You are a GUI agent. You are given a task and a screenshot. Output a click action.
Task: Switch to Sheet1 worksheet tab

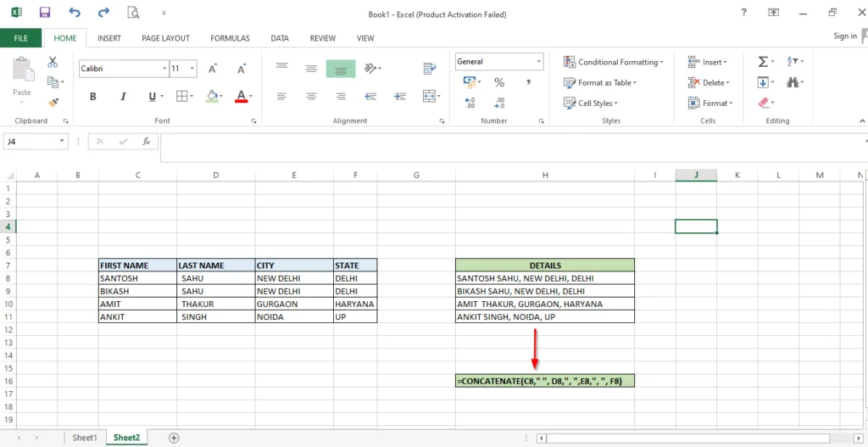(x=85, y=438)
